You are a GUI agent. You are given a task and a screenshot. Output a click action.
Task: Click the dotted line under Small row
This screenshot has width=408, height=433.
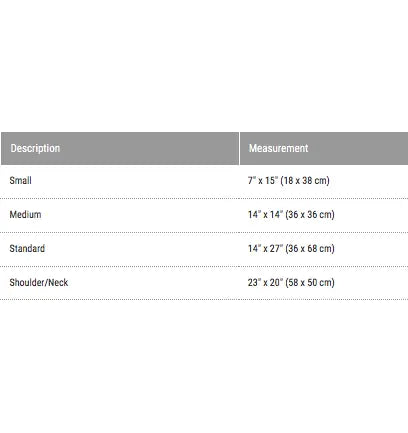204,198
